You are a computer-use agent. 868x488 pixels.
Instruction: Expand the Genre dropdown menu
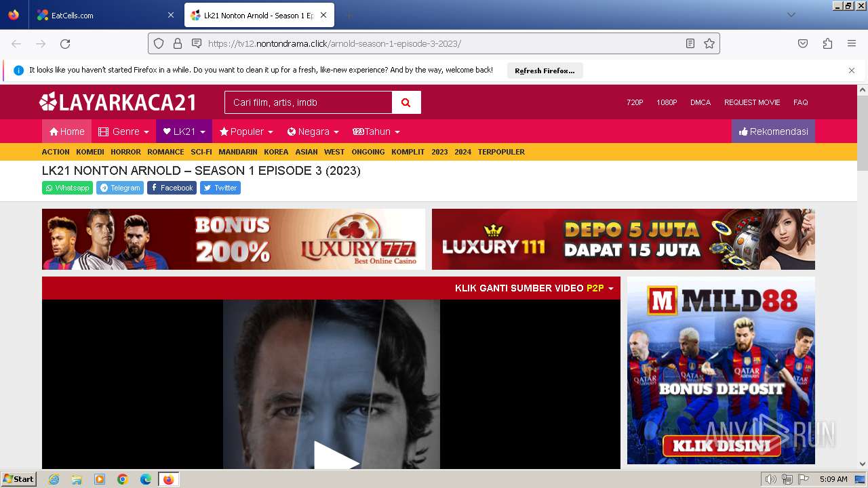coord(123,131)
